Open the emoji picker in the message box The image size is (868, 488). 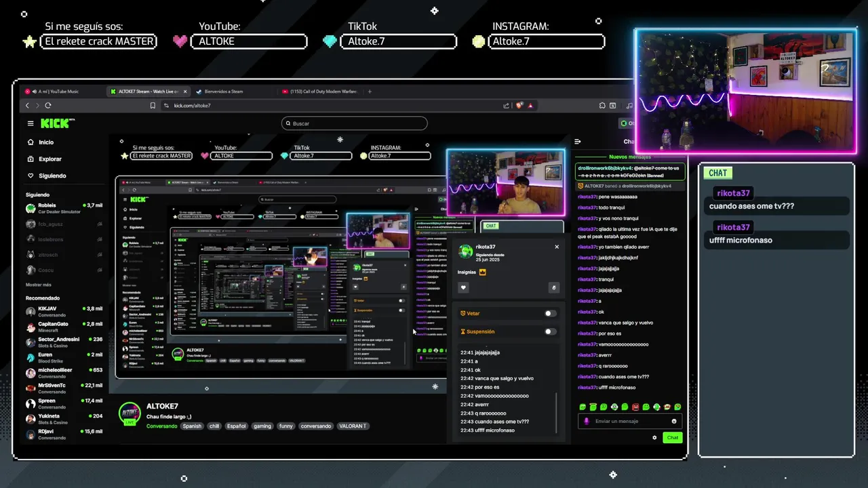[673, 421]
